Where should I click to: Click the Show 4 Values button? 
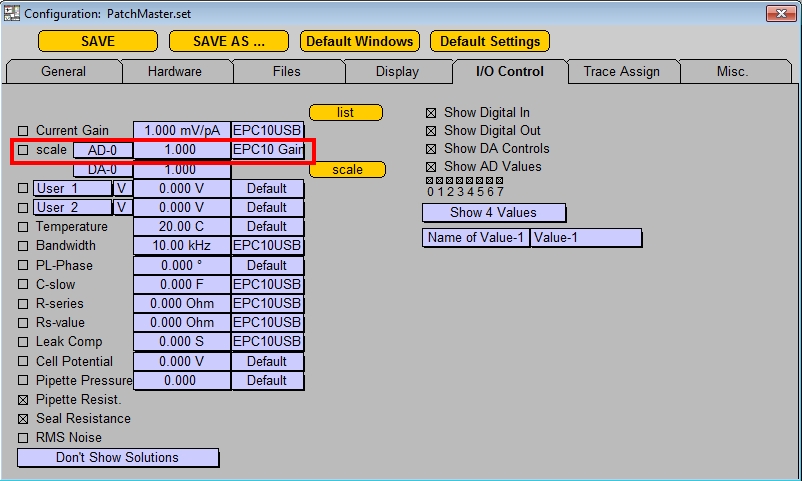point(493,213)
